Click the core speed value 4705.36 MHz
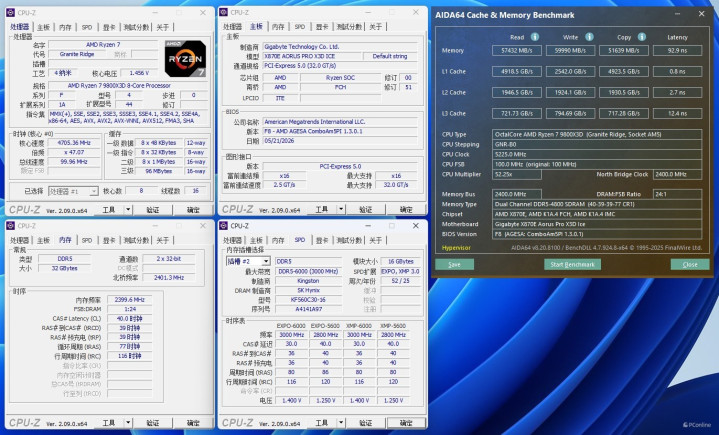The height and width of the screenshot is (435, 719). (74, 143)
